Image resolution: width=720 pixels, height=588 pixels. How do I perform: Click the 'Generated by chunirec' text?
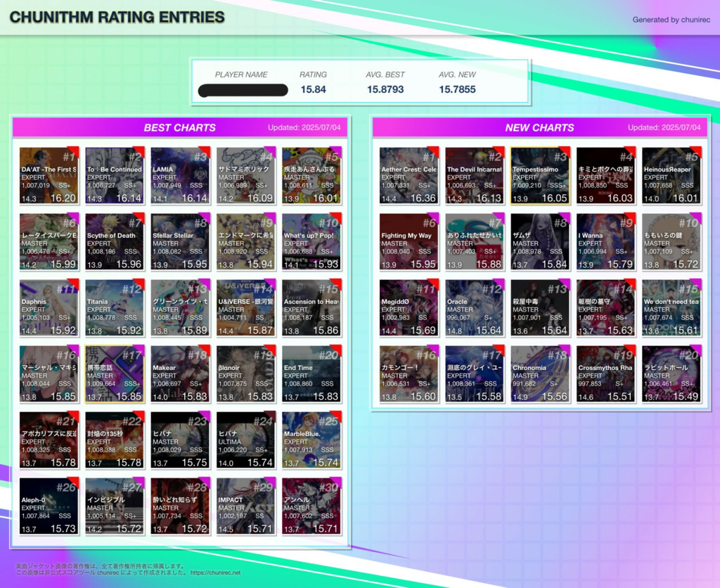pos(671,20)
